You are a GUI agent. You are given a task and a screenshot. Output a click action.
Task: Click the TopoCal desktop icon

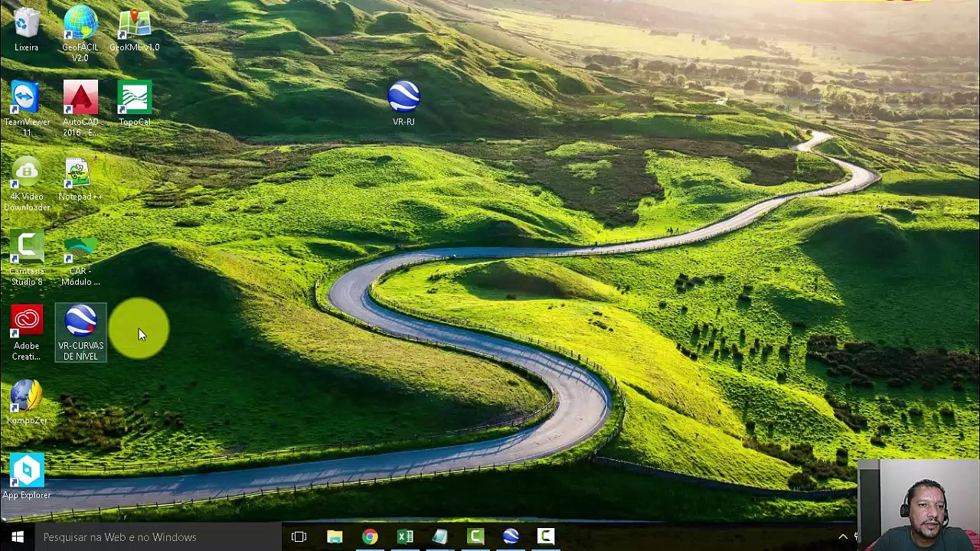coord(135,104)
